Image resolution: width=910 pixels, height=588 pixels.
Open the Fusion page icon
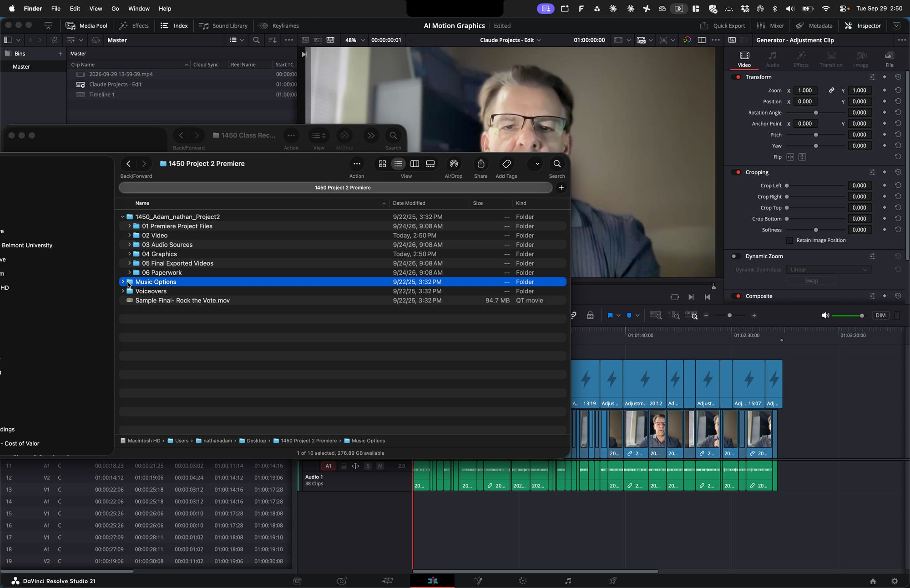[478, 581]
